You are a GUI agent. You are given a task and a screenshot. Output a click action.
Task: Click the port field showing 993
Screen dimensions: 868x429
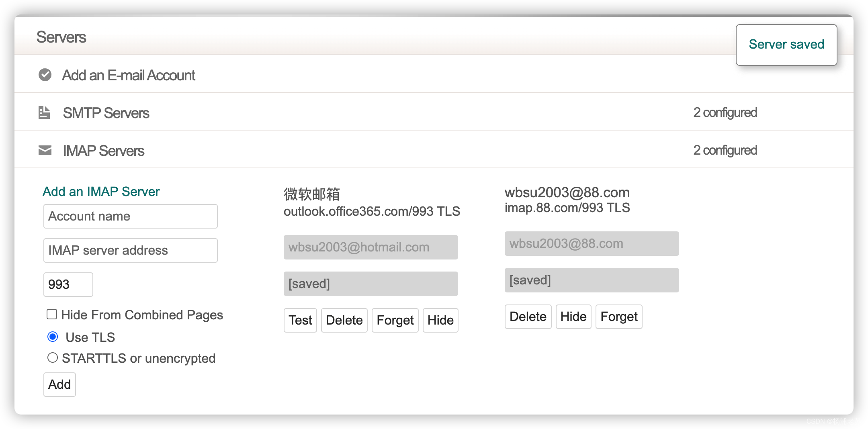pos(68,284)
